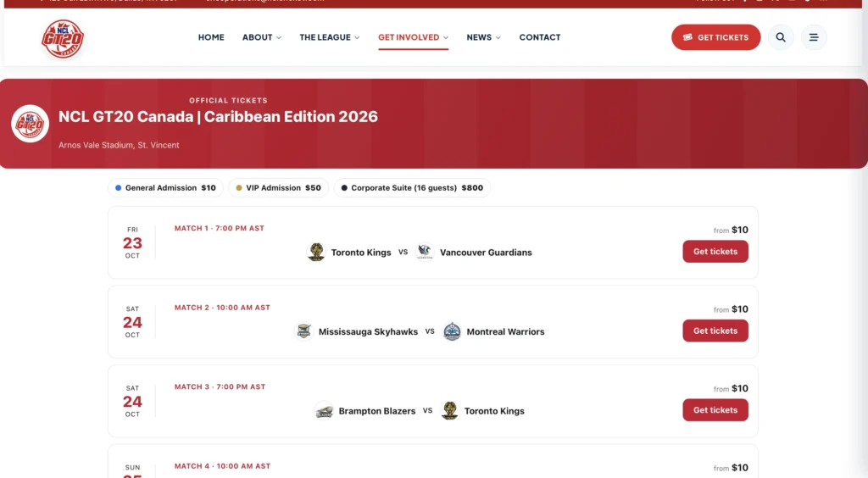
Task: Click 'MATCH 3 · 7:00 PM AST' label
Action: pyautogui.click(x=220, y=386)
